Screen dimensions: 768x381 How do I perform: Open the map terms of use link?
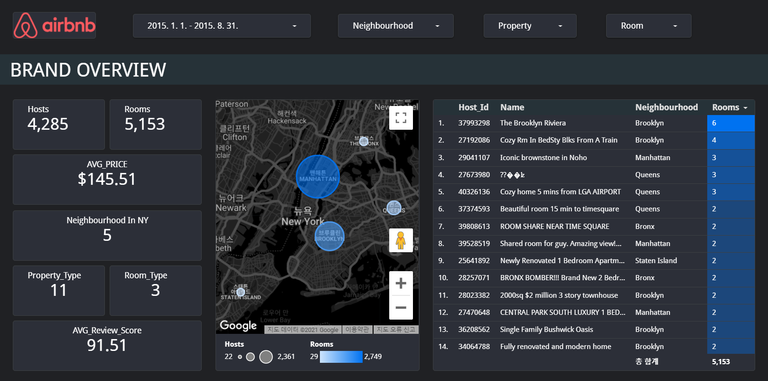coord(356,330)
